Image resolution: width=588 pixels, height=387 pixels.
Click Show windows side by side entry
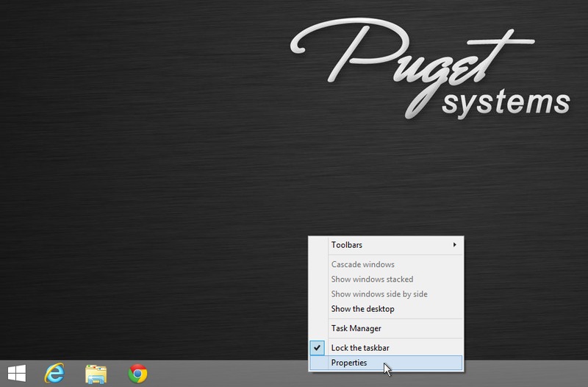click(379, 294)
